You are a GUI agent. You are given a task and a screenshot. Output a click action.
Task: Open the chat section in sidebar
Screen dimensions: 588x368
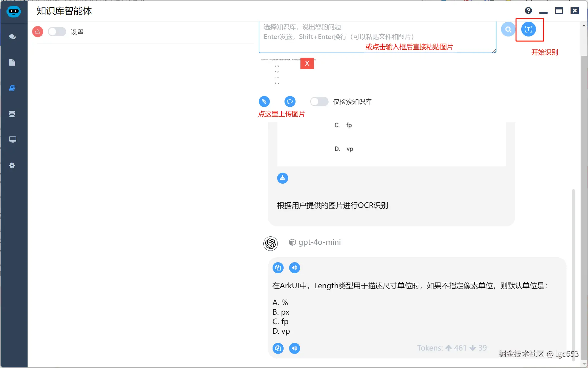tap(12, 37)
